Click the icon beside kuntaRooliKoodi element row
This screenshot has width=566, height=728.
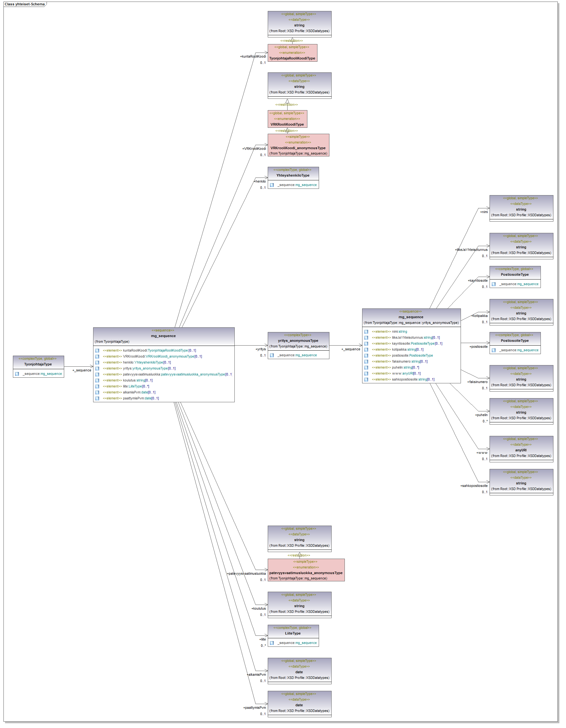97,351
